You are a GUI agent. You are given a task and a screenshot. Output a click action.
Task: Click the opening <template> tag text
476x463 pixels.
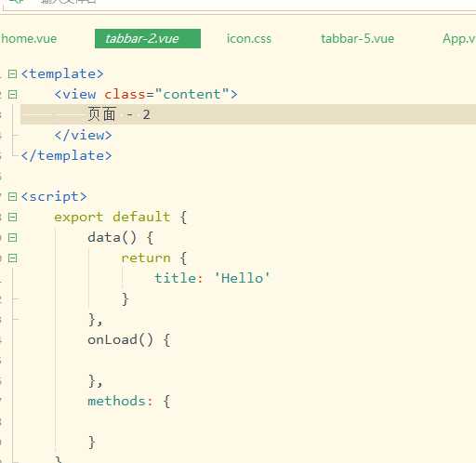click(x=62, y=74)
